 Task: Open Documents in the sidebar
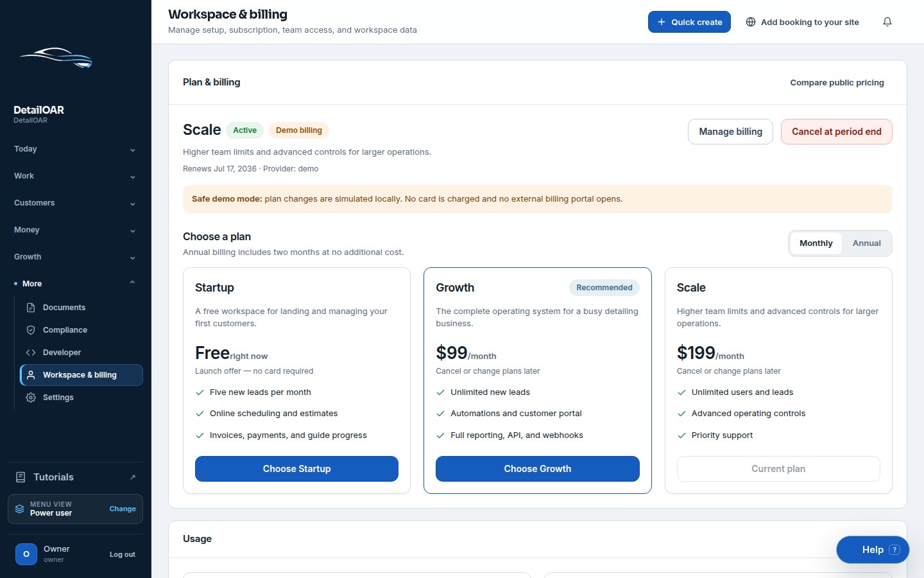coord(81,308)
